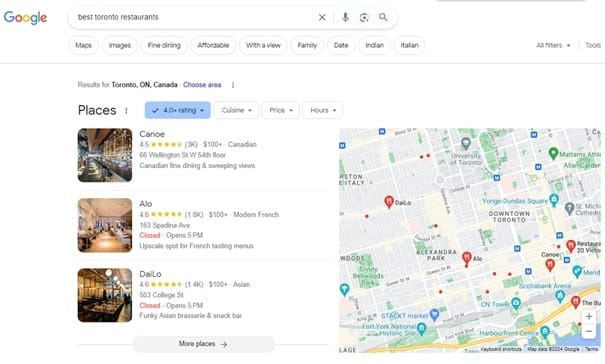Viewport: 605px width, 364px height.
Task: Click the Mattamy Athletic Centre marker
Action: pos(553,154)
